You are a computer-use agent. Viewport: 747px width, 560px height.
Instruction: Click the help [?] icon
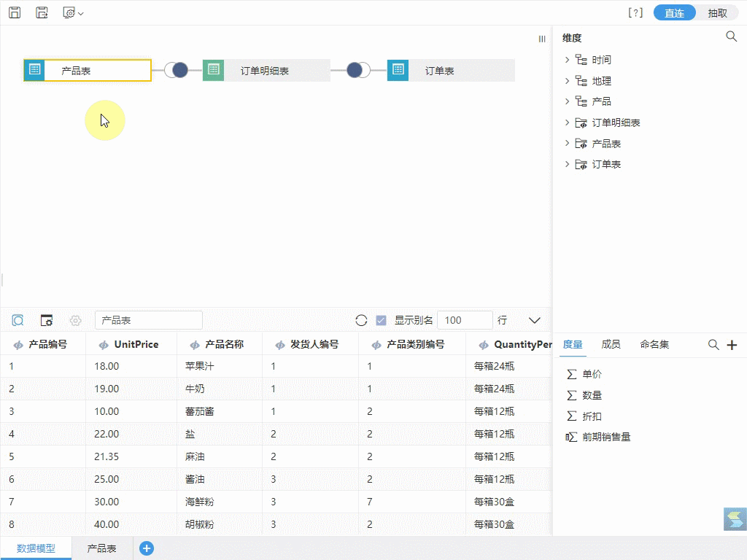pos(635,13)
